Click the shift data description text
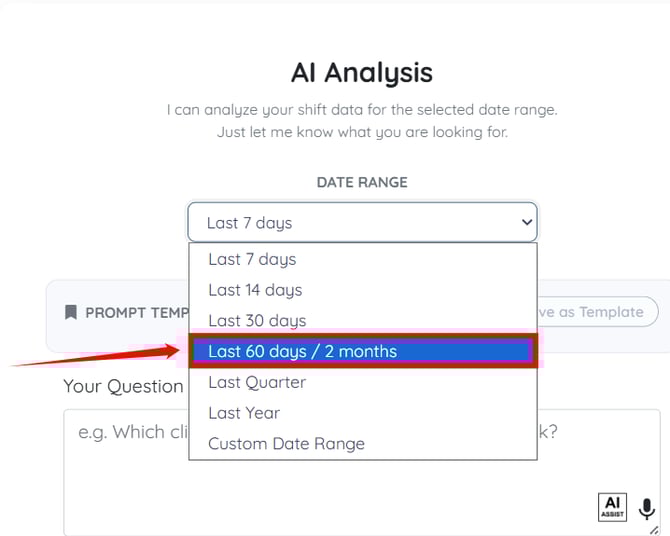This screenshot has height=536, width=670. point(361,120)
